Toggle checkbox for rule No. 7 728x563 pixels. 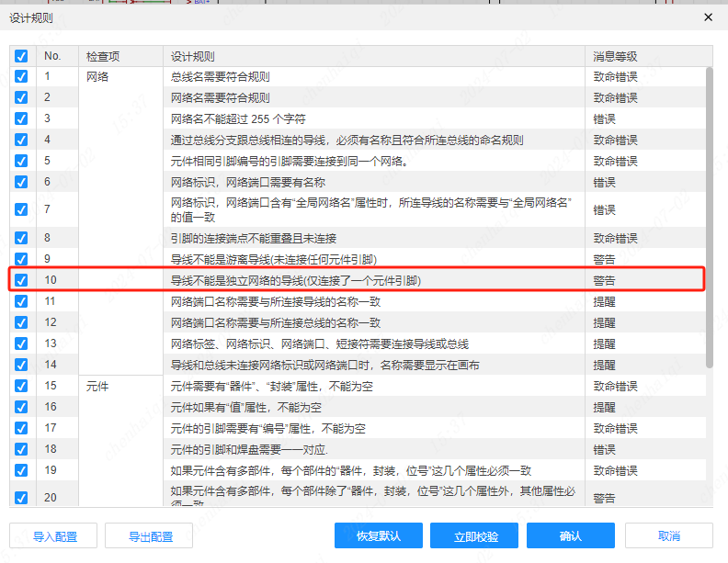[21, 209]
